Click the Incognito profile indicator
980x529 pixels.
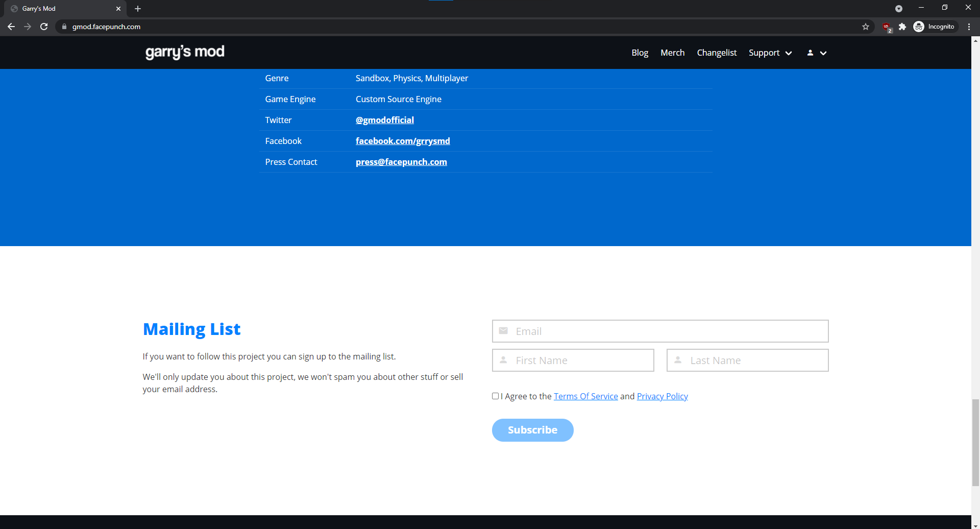935,27
